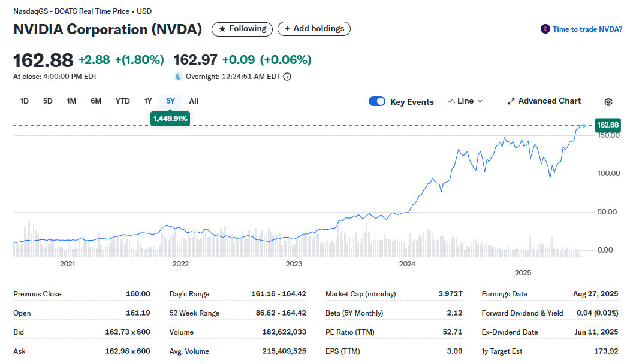
Task: Click the +2.88 price change text
Action: click(x=94, y=60)
